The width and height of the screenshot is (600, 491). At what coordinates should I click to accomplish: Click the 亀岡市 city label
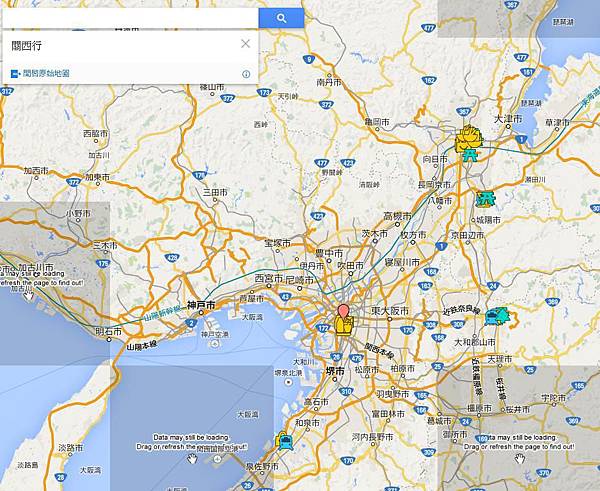click(377, 122)
